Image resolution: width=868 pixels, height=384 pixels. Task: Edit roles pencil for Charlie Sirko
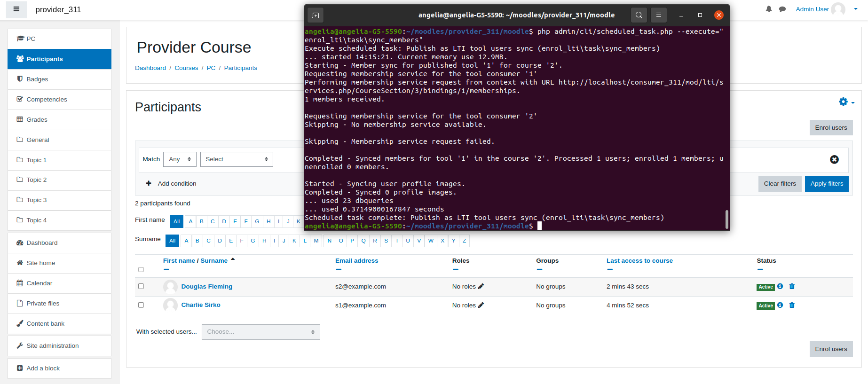tap(481, 305)
